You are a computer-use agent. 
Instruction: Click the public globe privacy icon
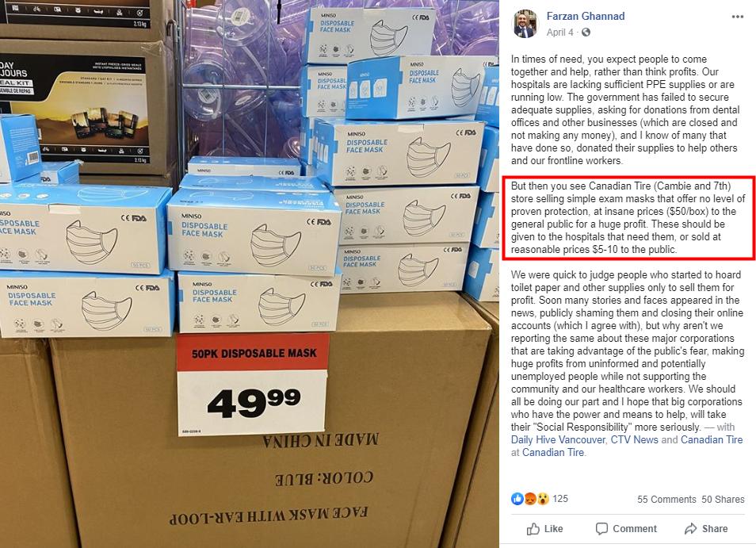(x=586, y=33)
